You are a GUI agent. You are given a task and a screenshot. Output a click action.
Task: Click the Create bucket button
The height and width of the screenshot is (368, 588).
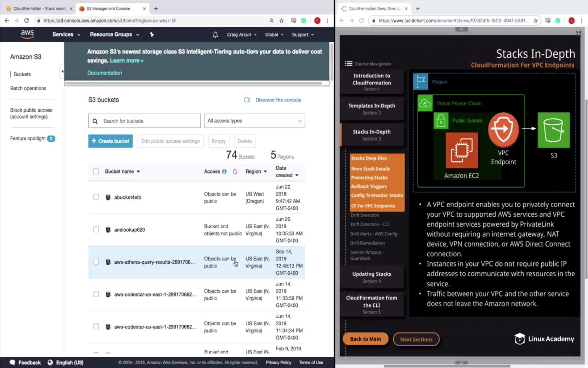[x=111, y=141]
